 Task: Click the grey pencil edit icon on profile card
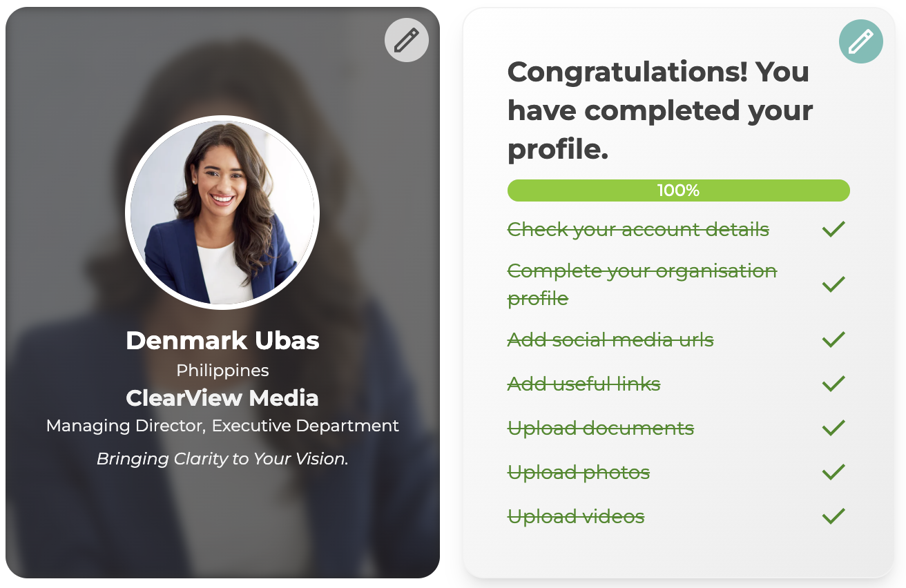pos(406,41)
